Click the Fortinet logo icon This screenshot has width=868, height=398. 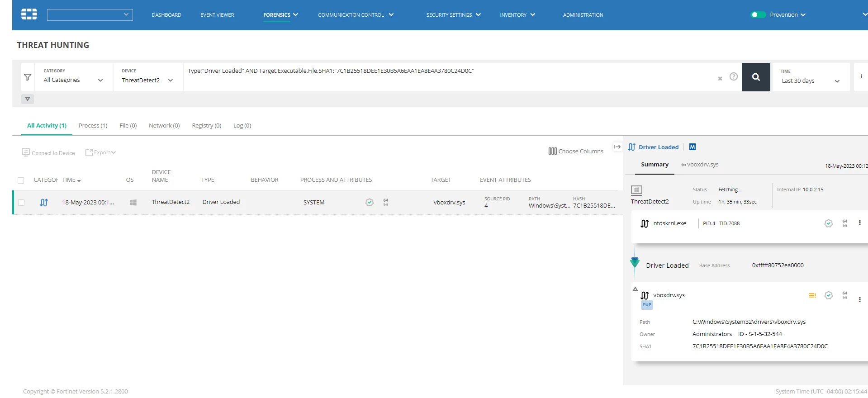click(29, 14)
